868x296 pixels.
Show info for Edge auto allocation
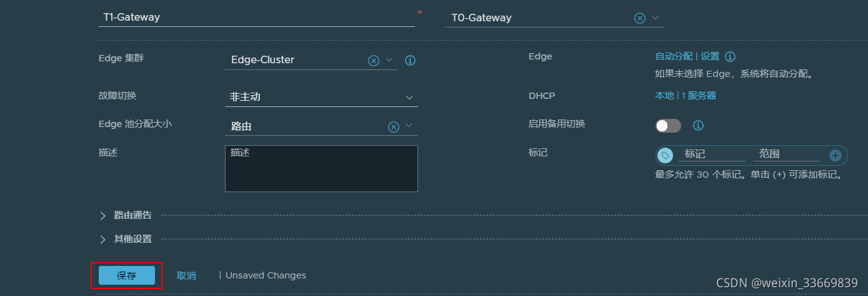(x=730, y=56)
